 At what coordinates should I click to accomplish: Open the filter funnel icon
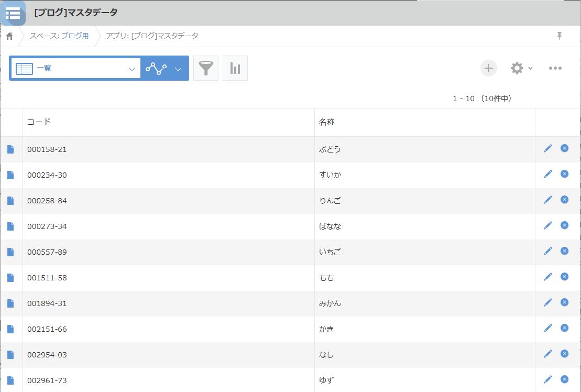coord(206,69)
